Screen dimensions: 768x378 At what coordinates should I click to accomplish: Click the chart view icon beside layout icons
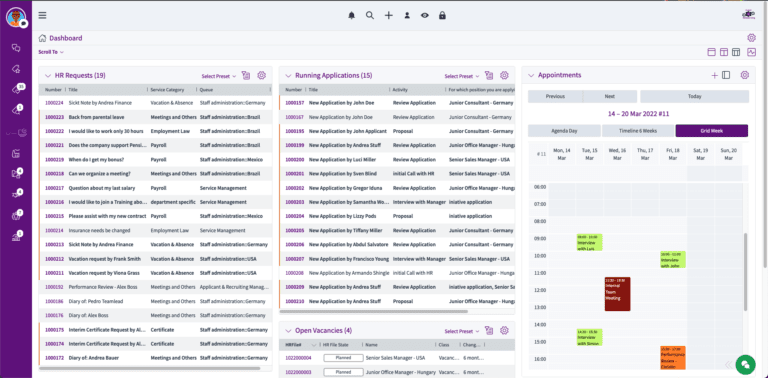coord(751,52)
